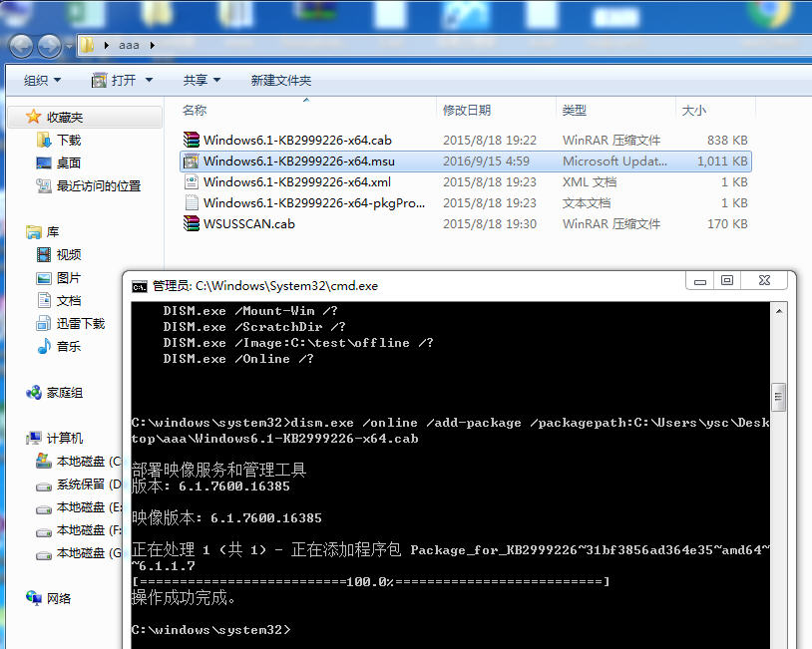Click the 838 KB size cell

[x=727, y=140]
